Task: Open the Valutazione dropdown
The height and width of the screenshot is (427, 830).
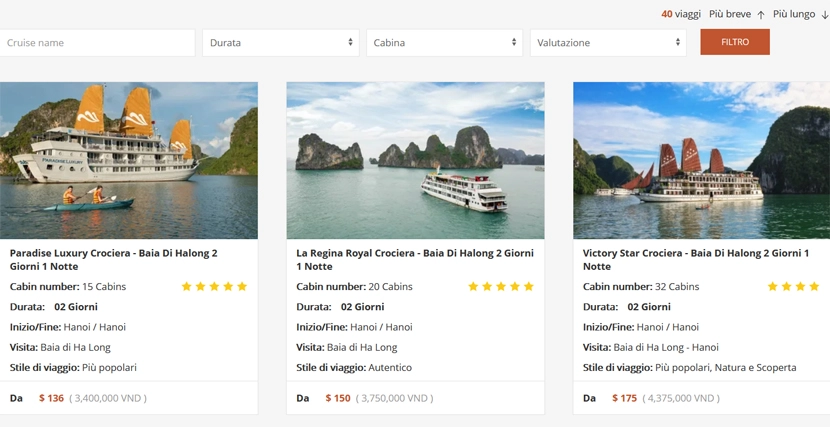Action: click(608, 43)
